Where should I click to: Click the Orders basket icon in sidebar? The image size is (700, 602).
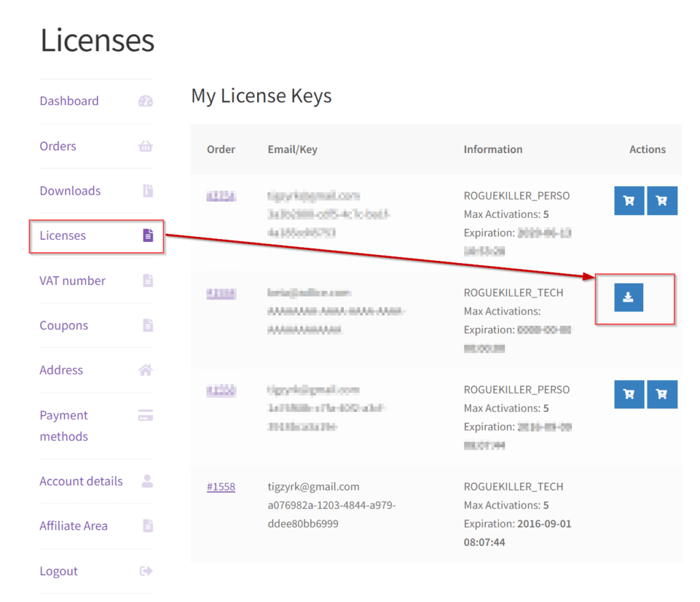146,146
